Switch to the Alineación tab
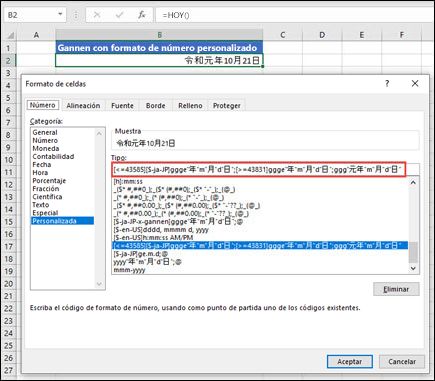Viewport: 435px width, 381px height. [83, 106]
